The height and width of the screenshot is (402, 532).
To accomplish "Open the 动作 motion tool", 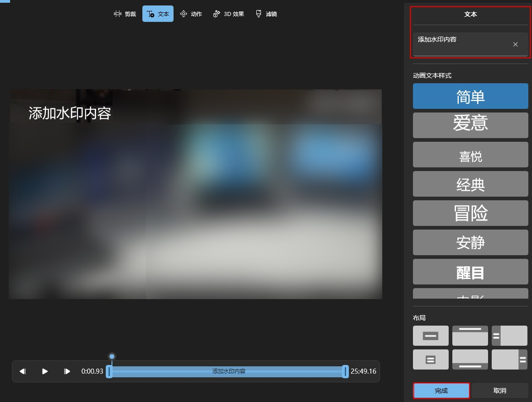I will pyautogui.click(x=191, y=14).
